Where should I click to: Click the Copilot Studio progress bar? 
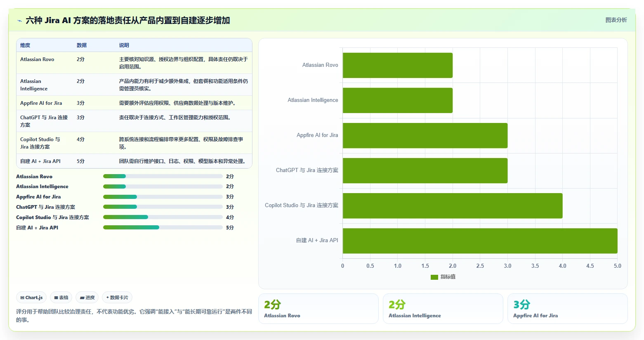(163, 217)
